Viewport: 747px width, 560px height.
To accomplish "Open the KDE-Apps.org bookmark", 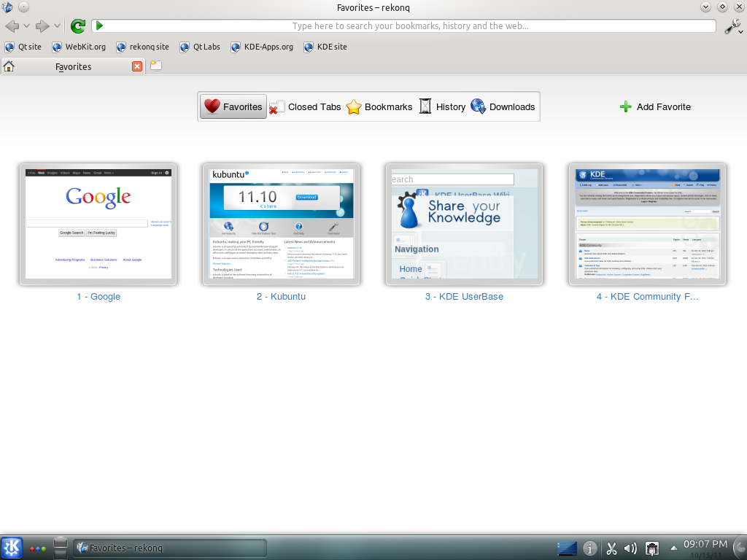I will (262, 47).
